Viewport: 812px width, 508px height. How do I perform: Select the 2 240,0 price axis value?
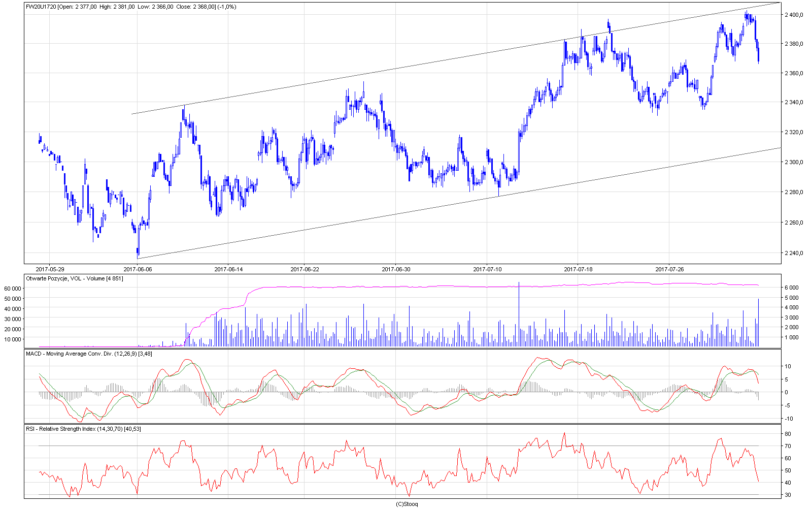[x=794, y=253]
